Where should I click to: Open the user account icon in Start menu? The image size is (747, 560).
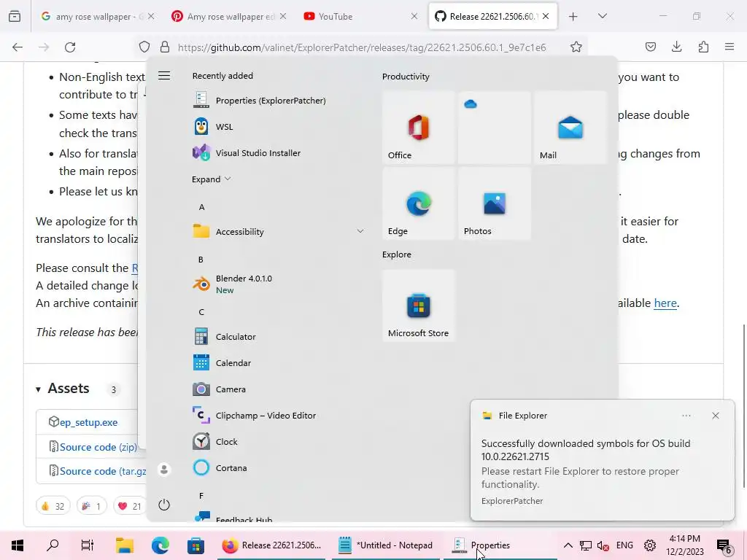coord(164,470)
